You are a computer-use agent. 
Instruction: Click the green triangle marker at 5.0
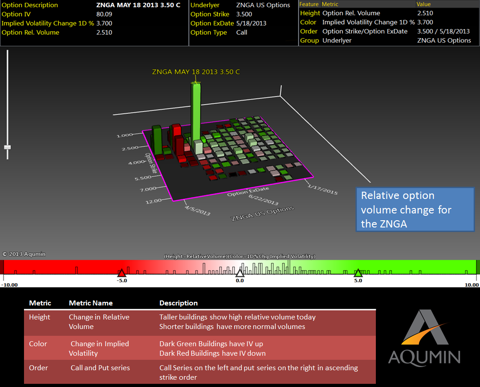click(x=358, y=273)
